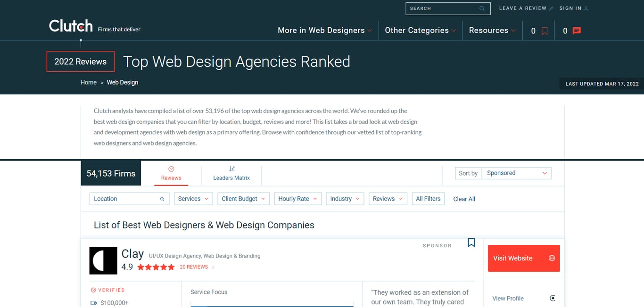Click the review messages icon in header

click(576, 30)
